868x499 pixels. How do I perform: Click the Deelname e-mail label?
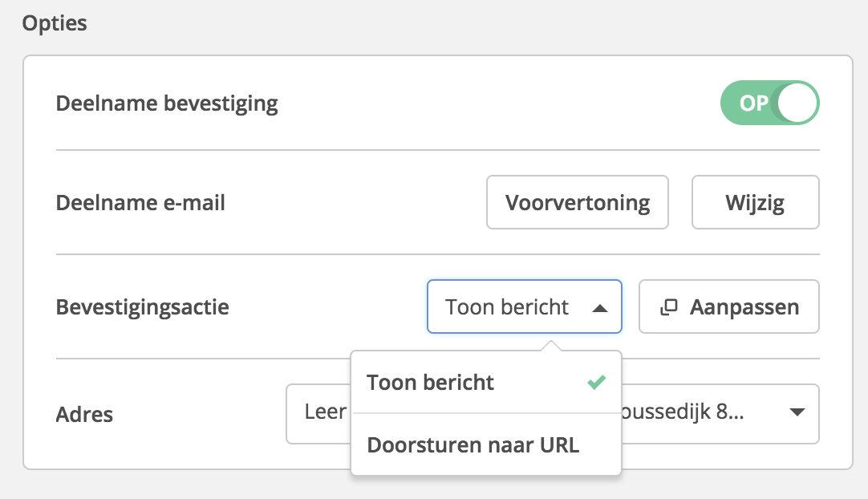coord(140,202)
